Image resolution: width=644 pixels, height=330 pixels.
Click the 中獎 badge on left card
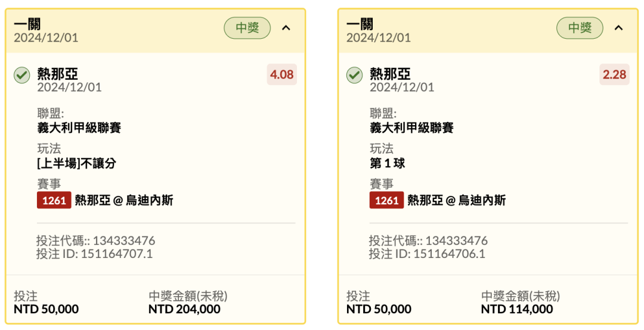point(247,28)
